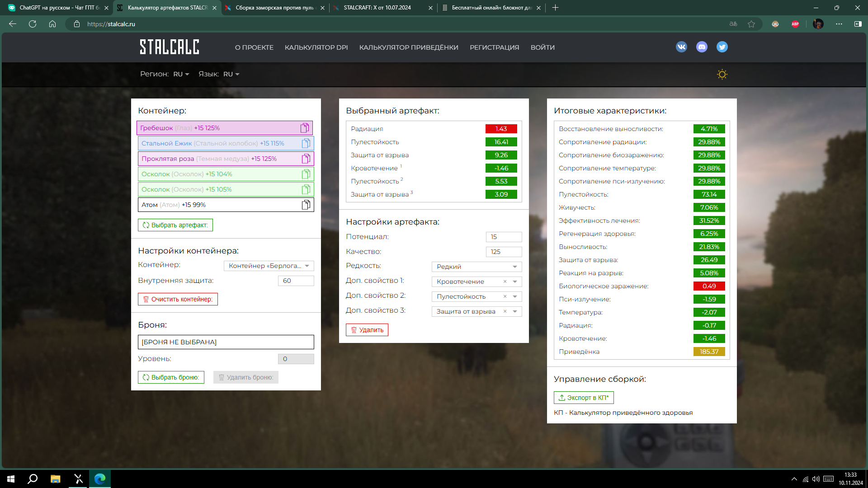Focus the Качество input field
Screen dimensions: 868x488
(504, 252)
